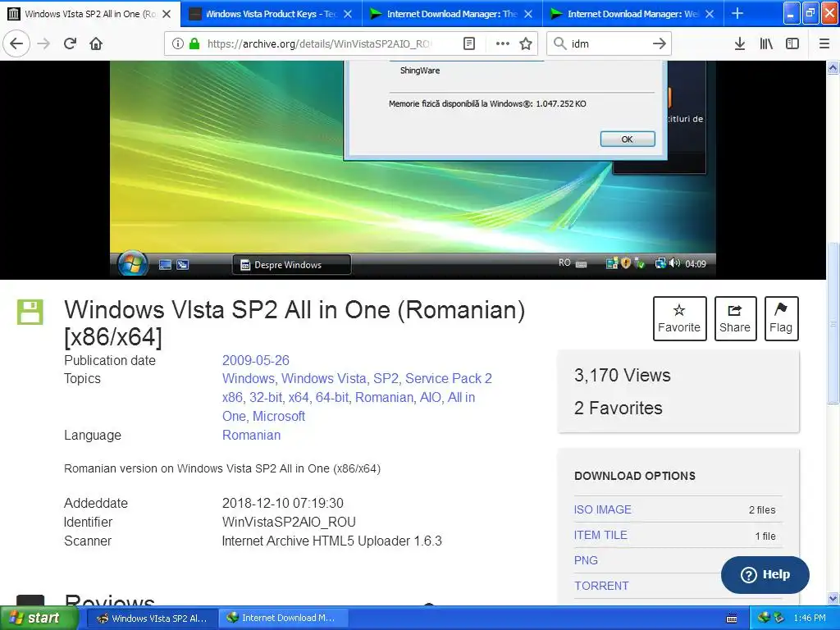The width and height of the screenshot is (840, 630).
Task: Close the active Windows Vista SP2 tab
Action: (x=167, y=14)
